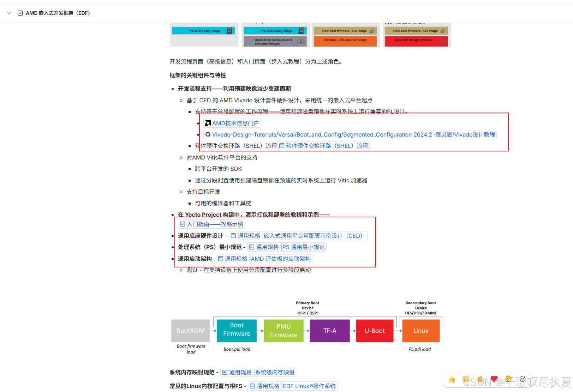Click the 跨平台开发的 SDK bullet text
The width and height of the screenshot is (573, 392).
[218, 169]
